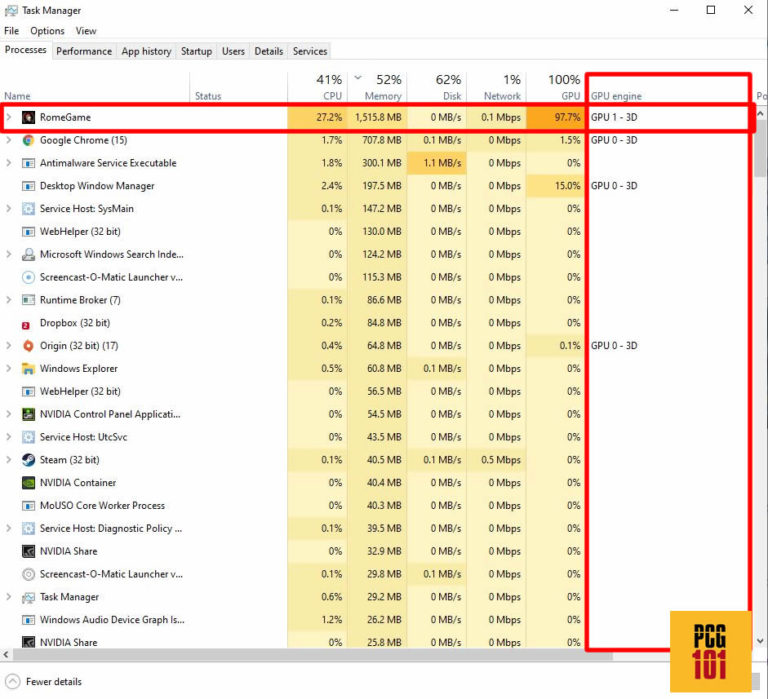Image resolution: width=768 pixels, height=699 pixels.
Task: Click the Fewer details arrow icon
Action: click(13, 682)
